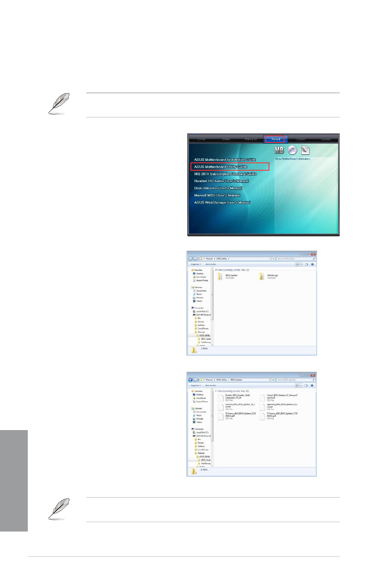This screenshot has height=588, width=390.
Task: Open ASUS Motherboard Installation Guide
Action: click(225, 160)
